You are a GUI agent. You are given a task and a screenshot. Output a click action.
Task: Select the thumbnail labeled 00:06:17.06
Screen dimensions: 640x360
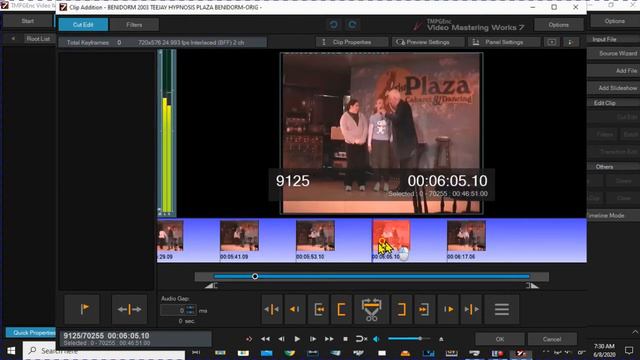tap(466, 236)
